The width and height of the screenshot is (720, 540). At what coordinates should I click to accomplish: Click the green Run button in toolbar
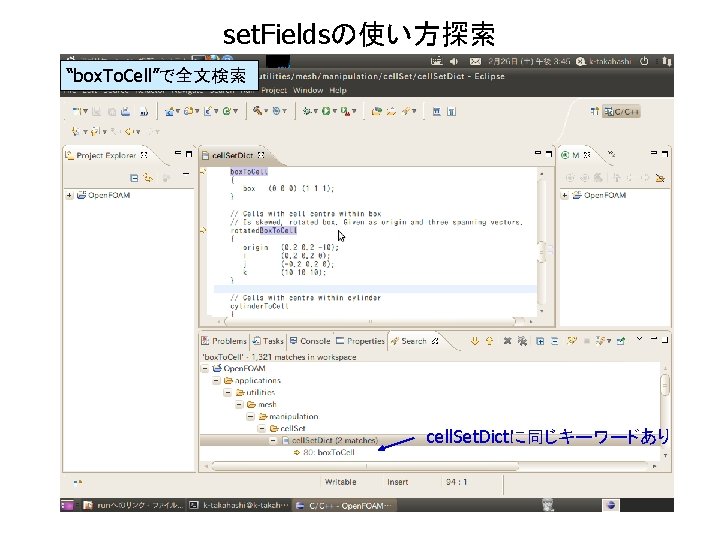[x=326, y=111]
